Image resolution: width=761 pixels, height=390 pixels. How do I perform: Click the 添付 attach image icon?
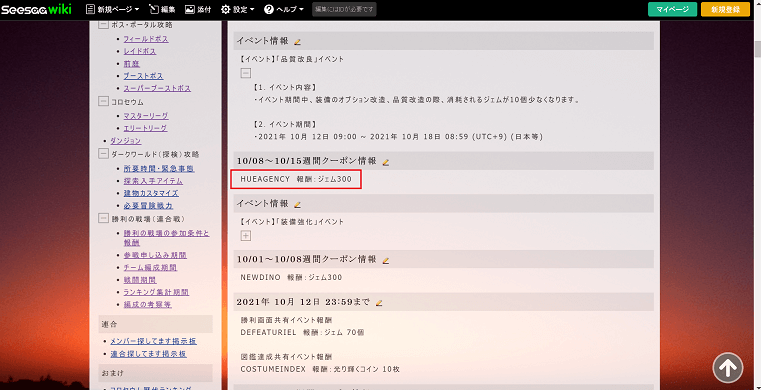(198, 9)
